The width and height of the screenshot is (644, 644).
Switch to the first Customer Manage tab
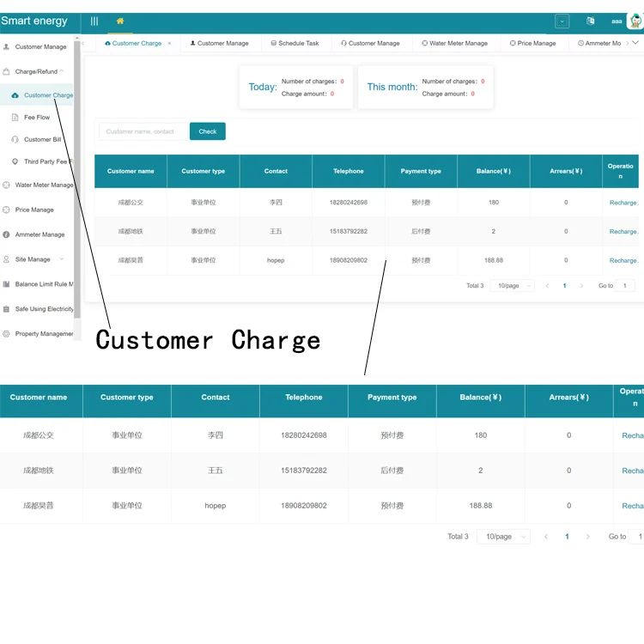pyautogui.click(x=219, y=43)
